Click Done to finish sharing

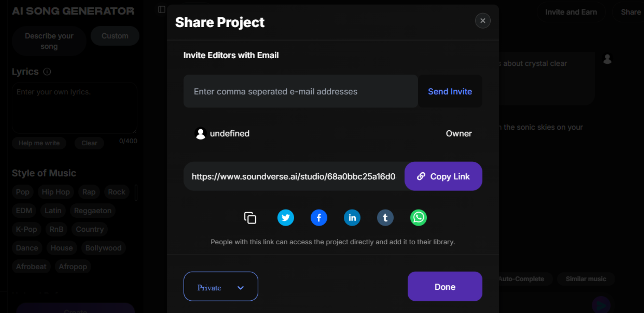(445, 286)
